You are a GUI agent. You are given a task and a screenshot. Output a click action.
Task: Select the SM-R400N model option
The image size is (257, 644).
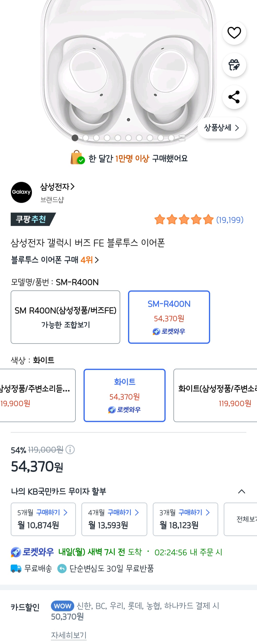(x=169, y=317)
